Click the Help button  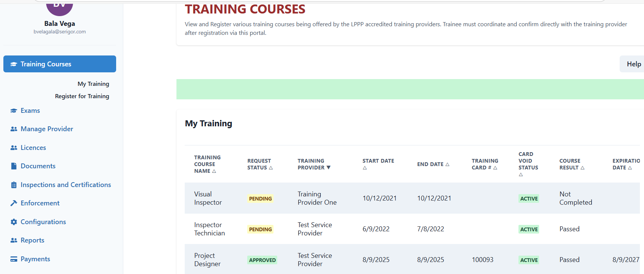(x=634, y=64)
